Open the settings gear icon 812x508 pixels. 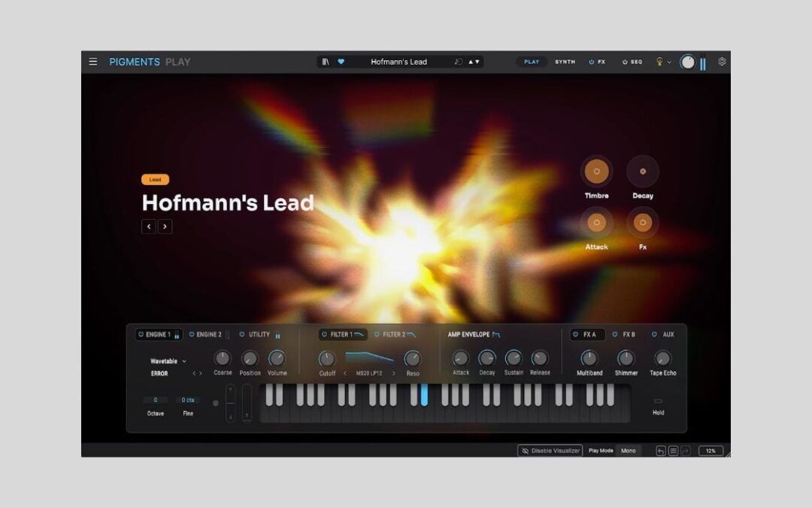pyautogui.click(x=722, y=62)
